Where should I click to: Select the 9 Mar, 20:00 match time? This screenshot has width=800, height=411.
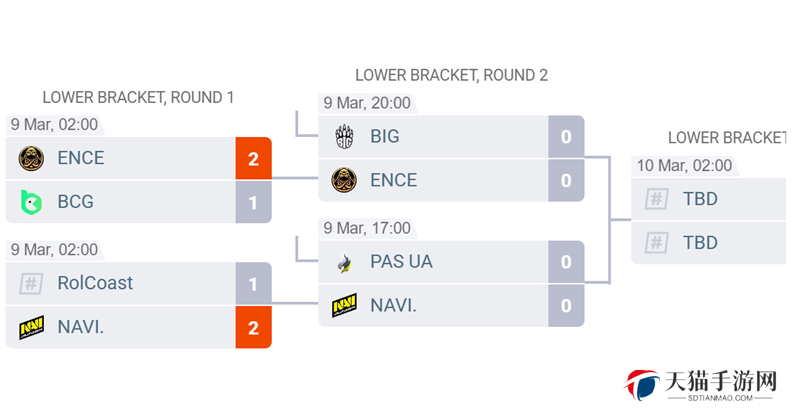coord(367,103)
